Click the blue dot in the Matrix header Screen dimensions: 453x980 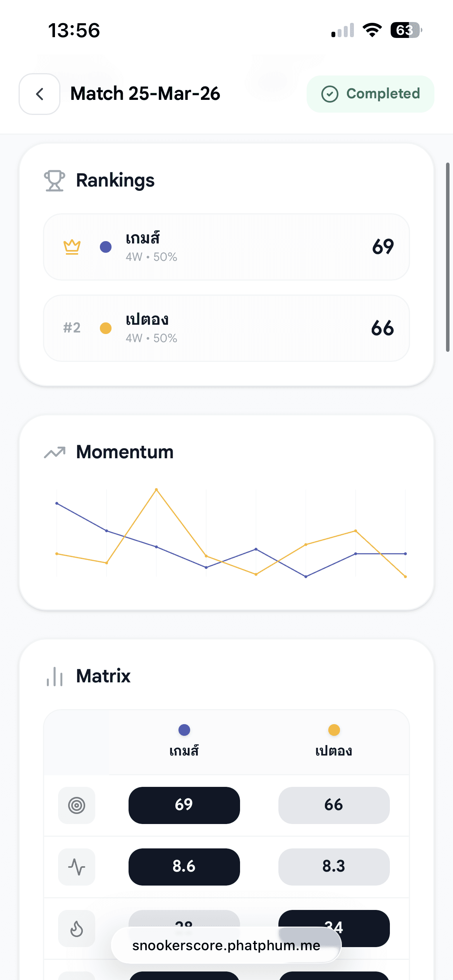(184, 730)
